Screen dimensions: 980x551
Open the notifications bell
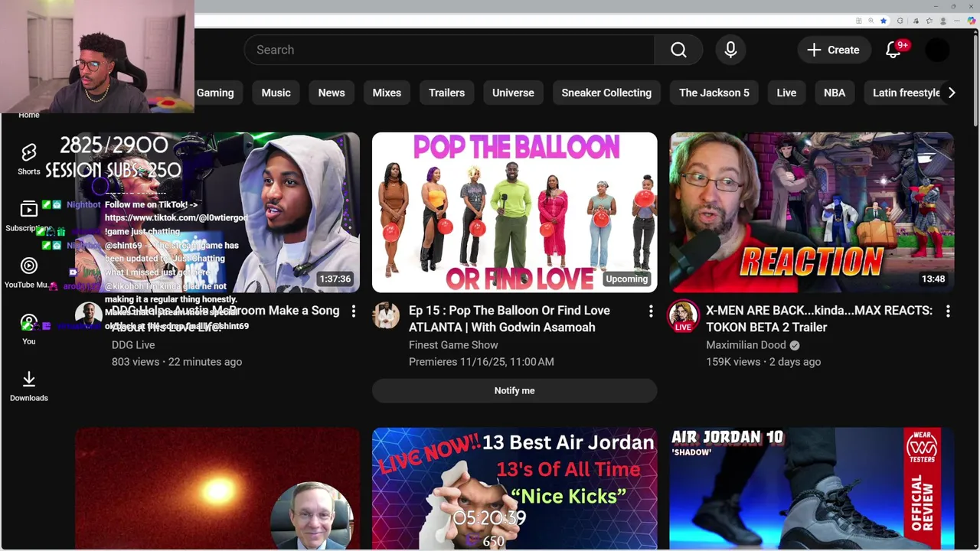tap(893, 50)
